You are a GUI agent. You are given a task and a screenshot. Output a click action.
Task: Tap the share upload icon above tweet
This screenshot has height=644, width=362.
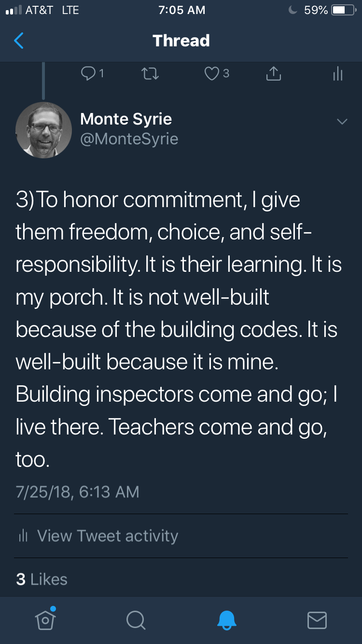(x=273, y=73)
